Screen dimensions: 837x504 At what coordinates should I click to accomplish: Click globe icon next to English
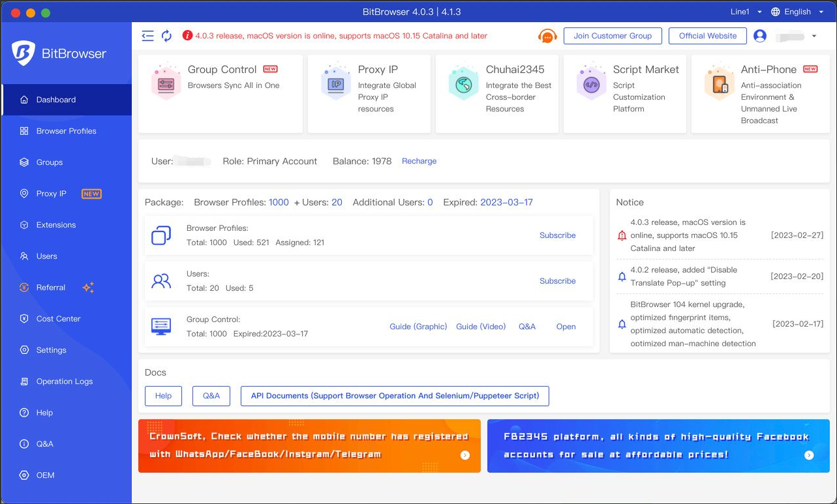pyautogui.click(x=776, y=12)
